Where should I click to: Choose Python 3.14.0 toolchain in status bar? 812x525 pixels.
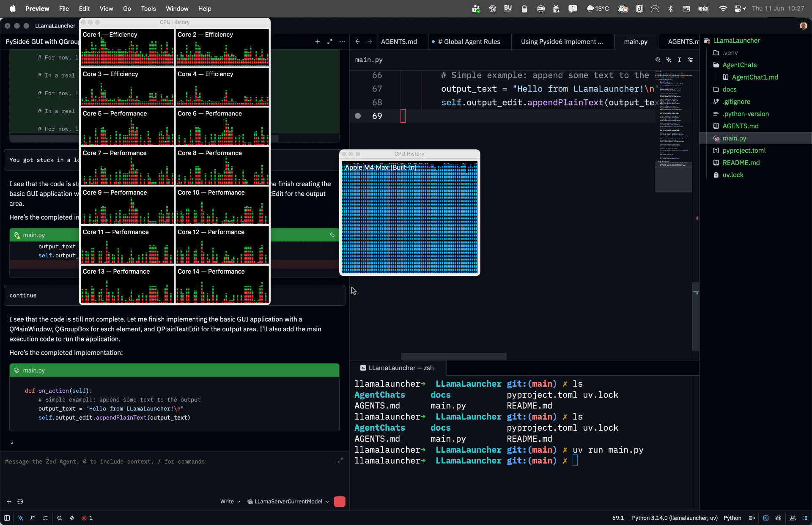pos(675,518)
